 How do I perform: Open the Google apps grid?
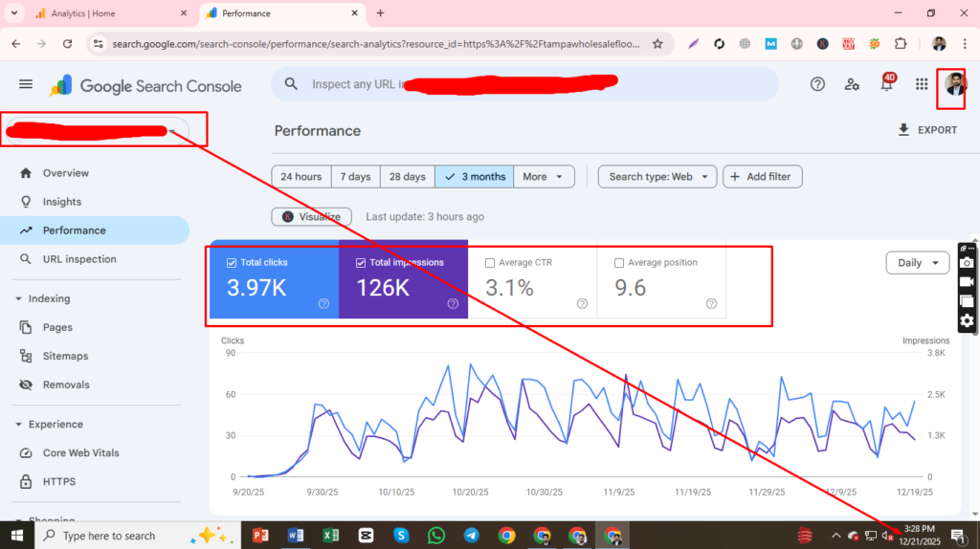point(922,84)
